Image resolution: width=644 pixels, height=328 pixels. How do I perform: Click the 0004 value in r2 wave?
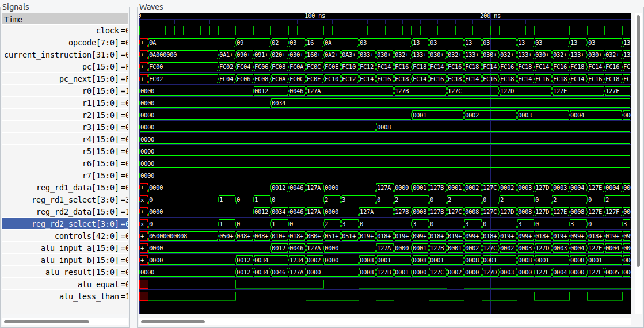577,115
